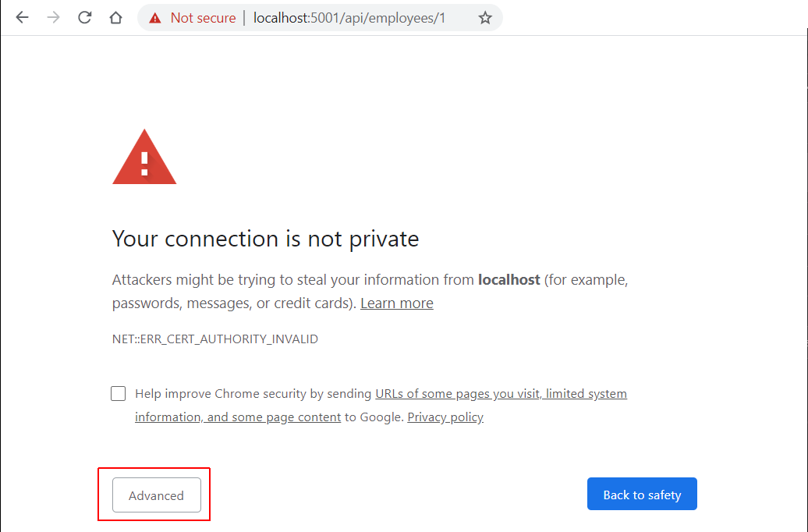808x532 pixels.
Task: Follow "information, and some page content" link
Action: tap(238, 417)
